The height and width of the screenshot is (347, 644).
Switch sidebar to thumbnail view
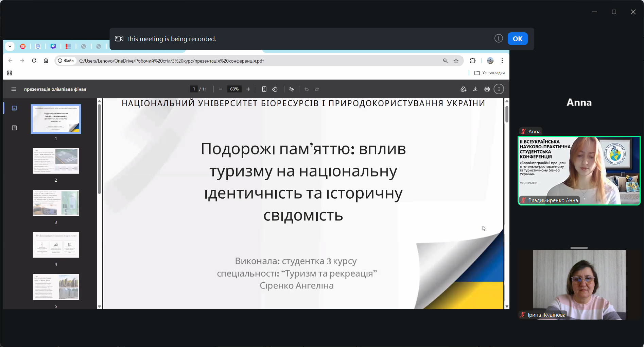(14, 108)
